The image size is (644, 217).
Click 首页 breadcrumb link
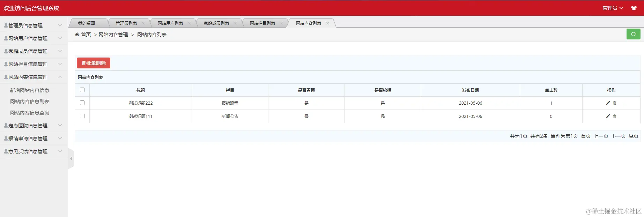[86, 35]
